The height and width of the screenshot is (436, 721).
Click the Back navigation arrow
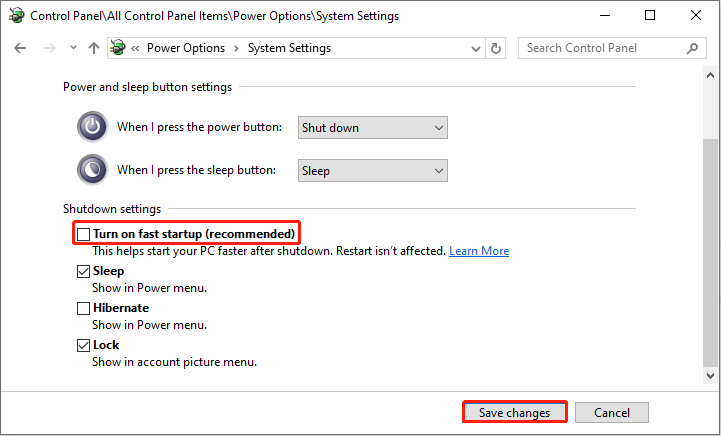pyautogui.click(x=21, y=48)
